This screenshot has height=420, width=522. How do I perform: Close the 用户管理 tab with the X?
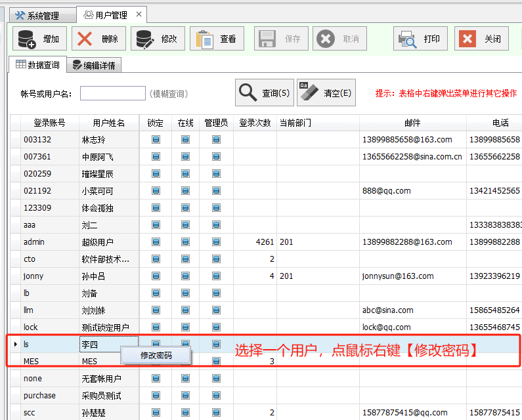coord(139,14)
